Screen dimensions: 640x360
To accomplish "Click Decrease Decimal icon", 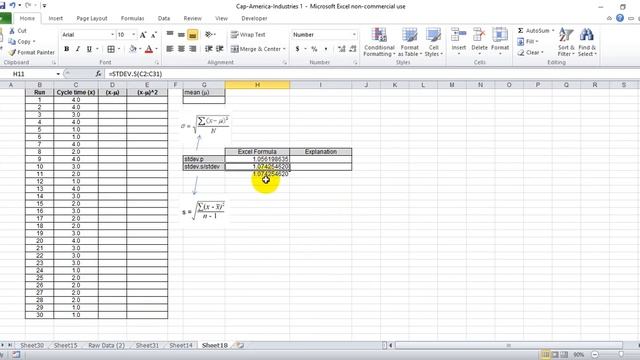I will point(353,49).
